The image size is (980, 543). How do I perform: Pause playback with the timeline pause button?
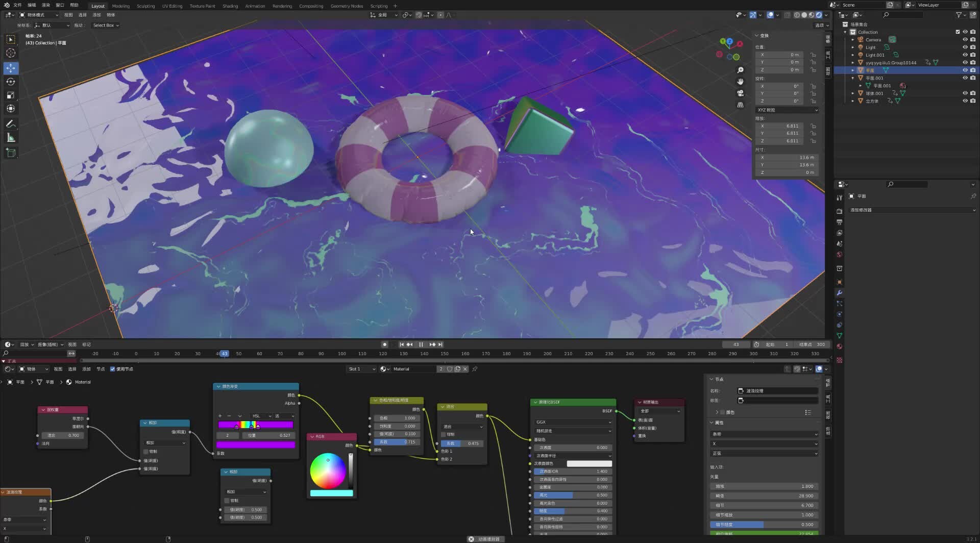421,344
